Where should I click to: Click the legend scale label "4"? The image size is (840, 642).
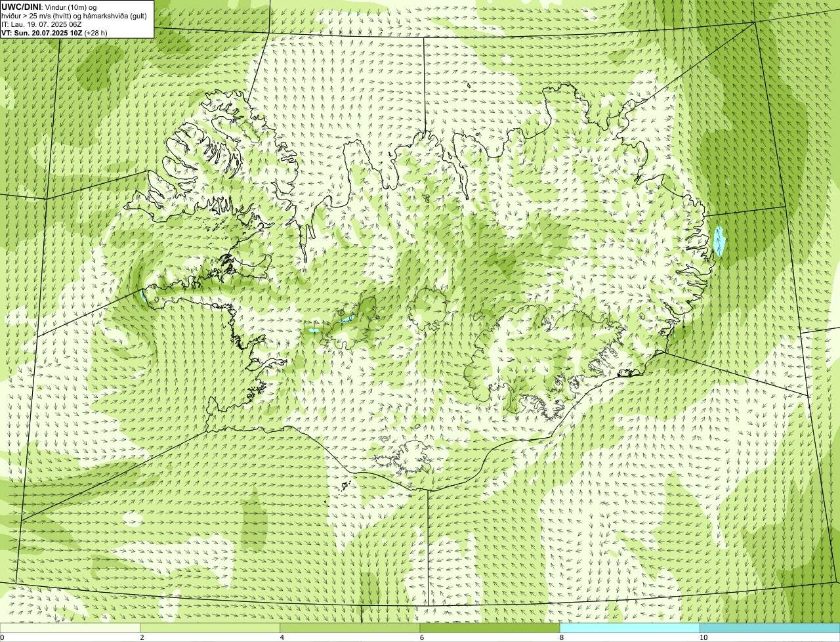[282, 638]
